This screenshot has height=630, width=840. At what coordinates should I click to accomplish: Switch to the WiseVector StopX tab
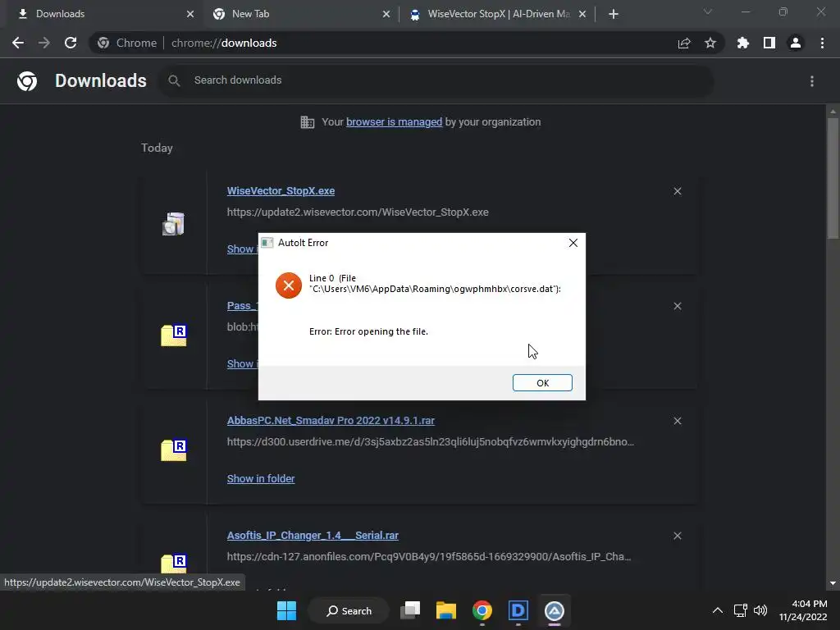[x=498, y=14]
